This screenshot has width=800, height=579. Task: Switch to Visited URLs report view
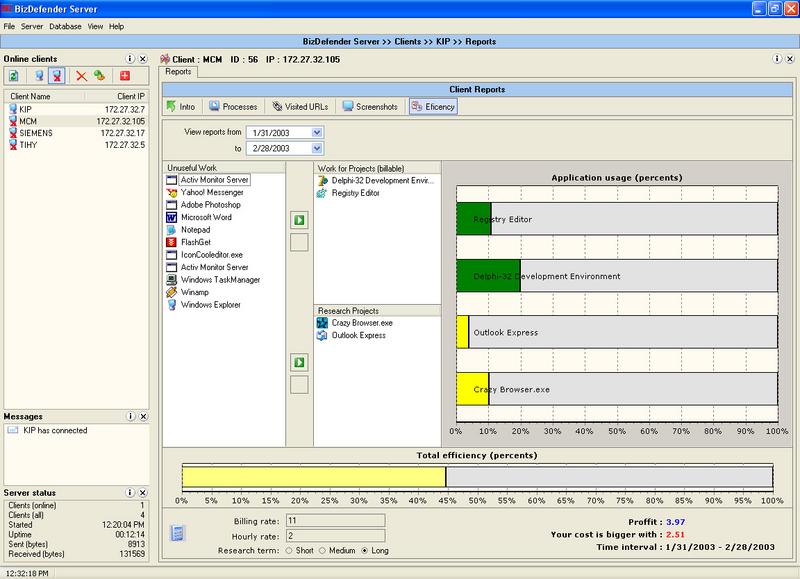pos(301,107)
